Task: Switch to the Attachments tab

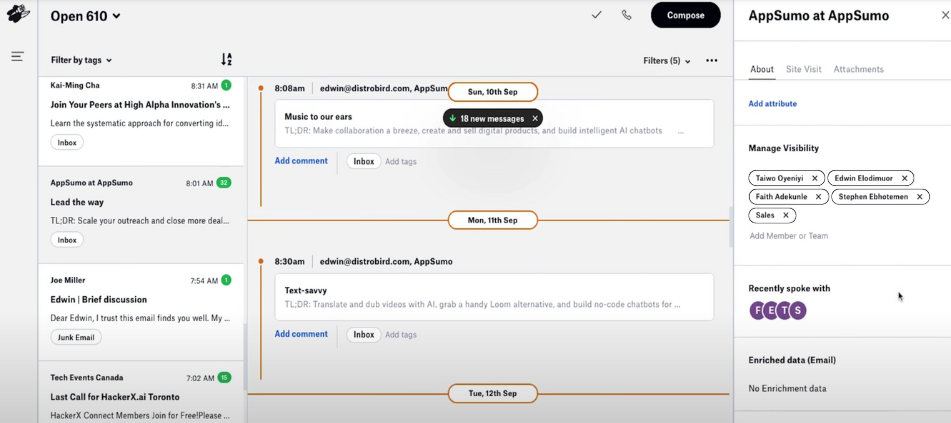Action: (x=858, y=69)
